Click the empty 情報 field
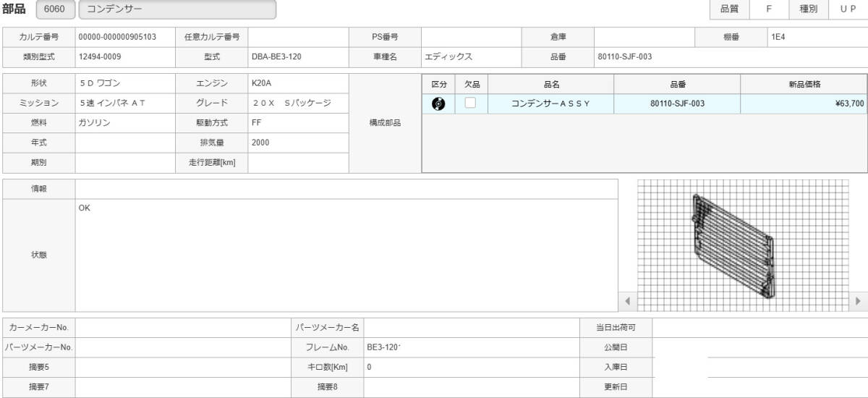The height and width of the screenshot is (398, 868). [x=346, y=189]
